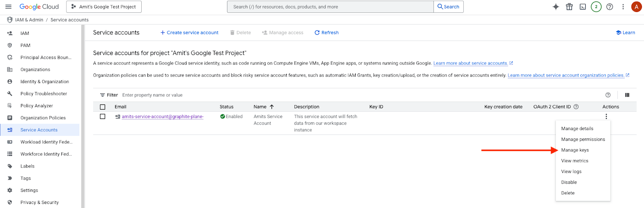Open notifications badge showing 2
Screen dimensions: 644x208
click(x=596, y=7)
